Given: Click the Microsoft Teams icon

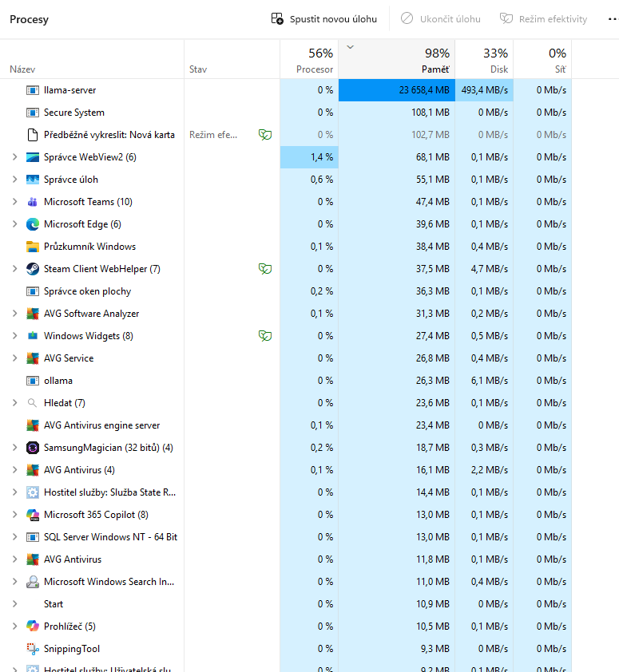Looking at the screenshot, I should tap(33, 202).
